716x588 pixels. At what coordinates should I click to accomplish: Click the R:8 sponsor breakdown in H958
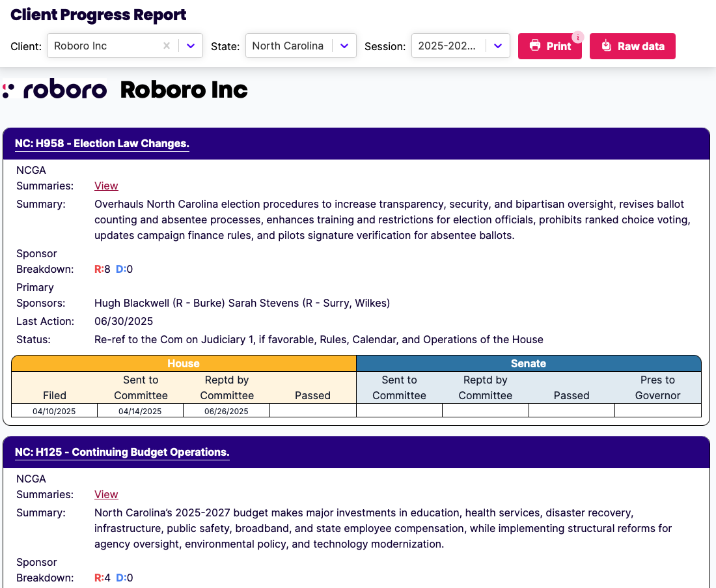point(102,270)
